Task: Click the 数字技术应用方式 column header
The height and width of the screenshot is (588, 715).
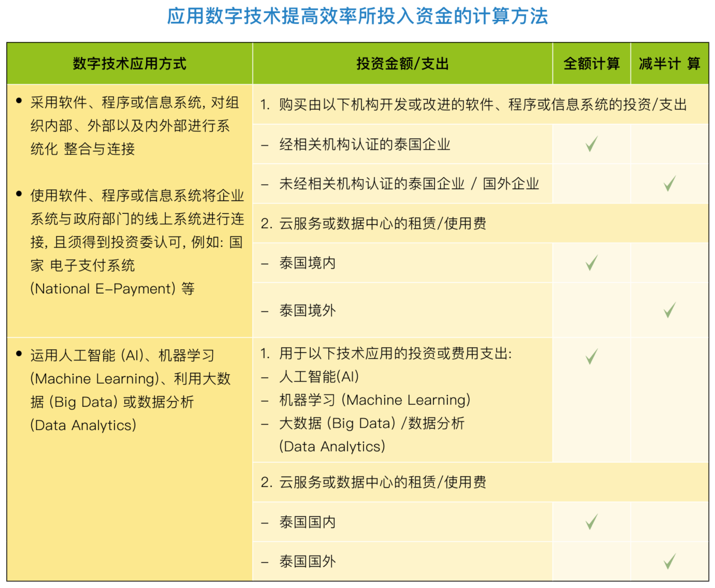Action: coord(129,64)
